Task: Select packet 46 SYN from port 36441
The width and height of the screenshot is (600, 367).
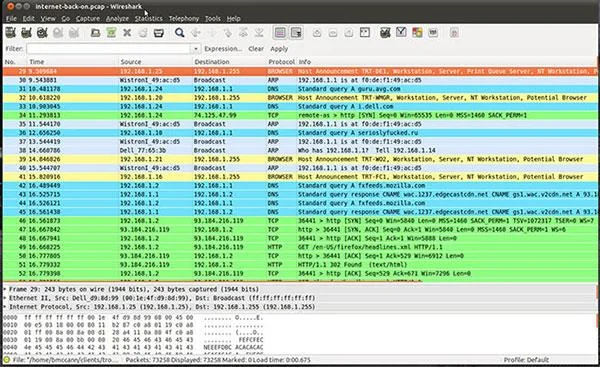Action: tap(300, 221)
